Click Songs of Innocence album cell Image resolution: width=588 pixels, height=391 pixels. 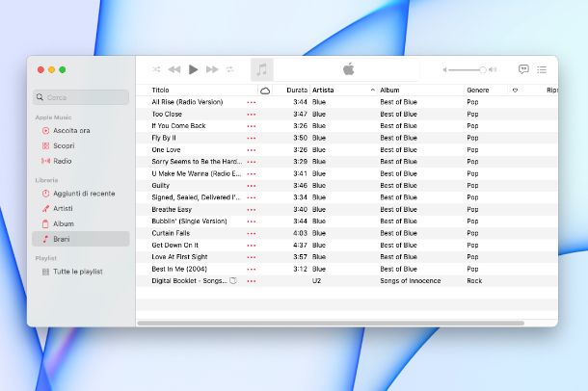[x=411, y=281]
